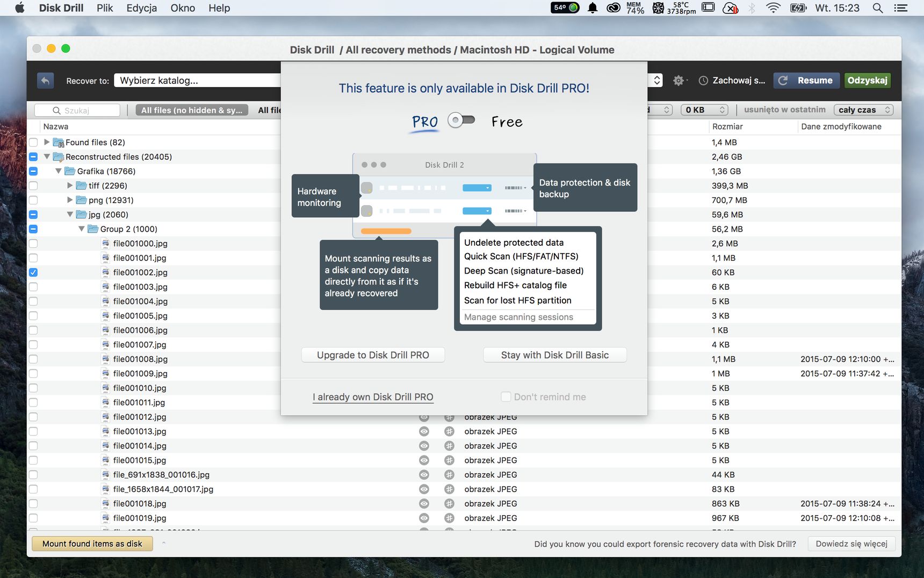This screenshot has width=924, height=578.
Task: Click the AirPlay display icon in menu bar
Action: pos(709,8)
